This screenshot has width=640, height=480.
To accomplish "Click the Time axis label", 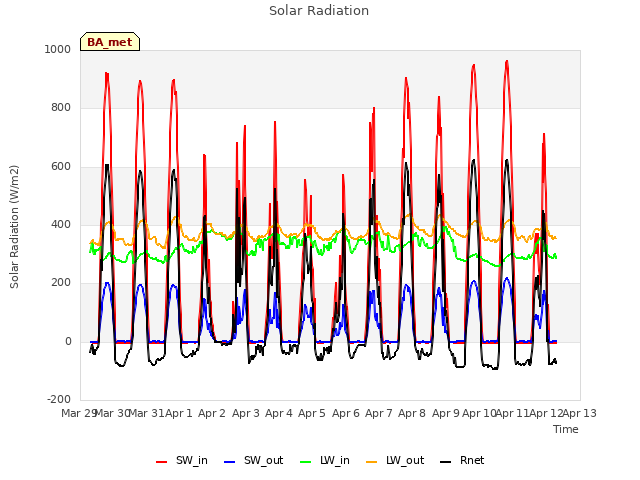I will [566, 429].
